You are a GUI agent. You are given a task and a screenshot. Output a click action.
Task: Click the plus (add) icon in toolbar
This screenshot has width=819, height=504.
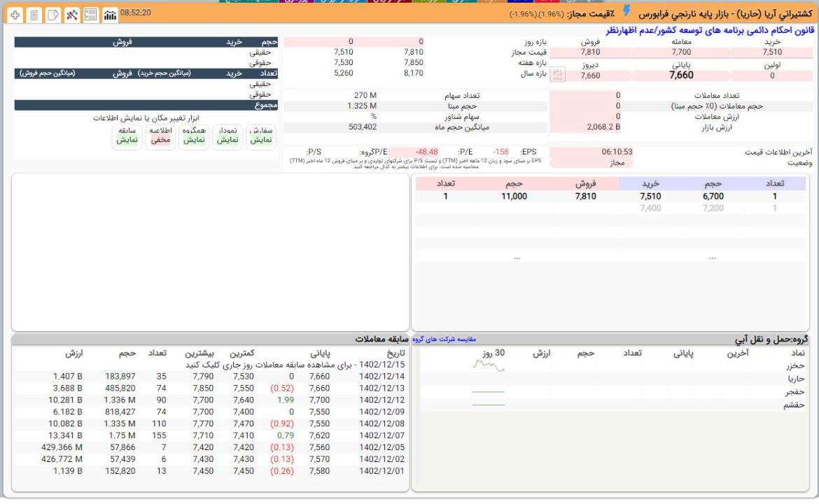tap(15, 15)
